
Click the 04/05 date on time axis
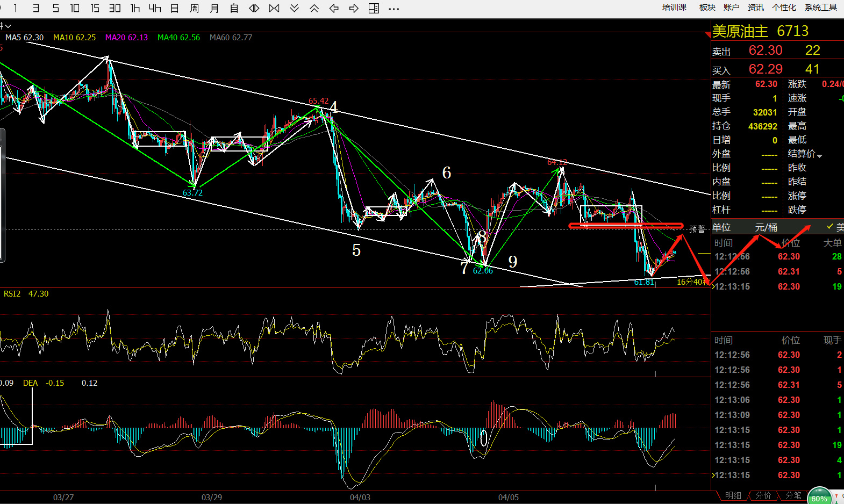point(508,498)
